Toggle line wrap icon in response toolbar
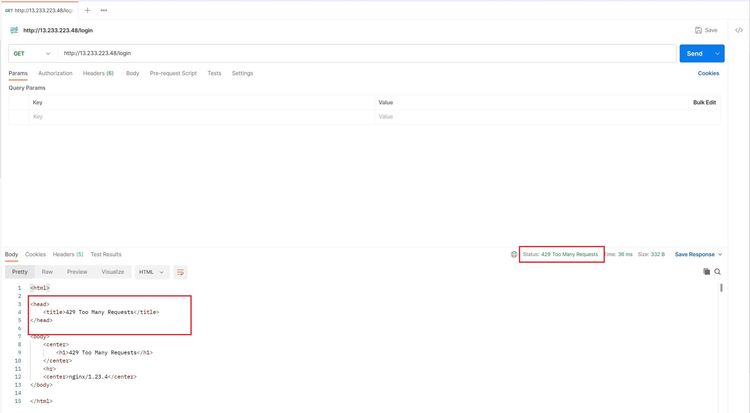Screen dimensions: 750x413 (x=180, y=272)
